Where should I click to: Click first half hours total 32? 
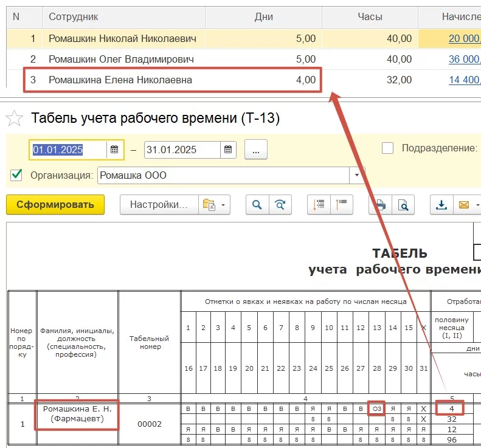point(452,419)
